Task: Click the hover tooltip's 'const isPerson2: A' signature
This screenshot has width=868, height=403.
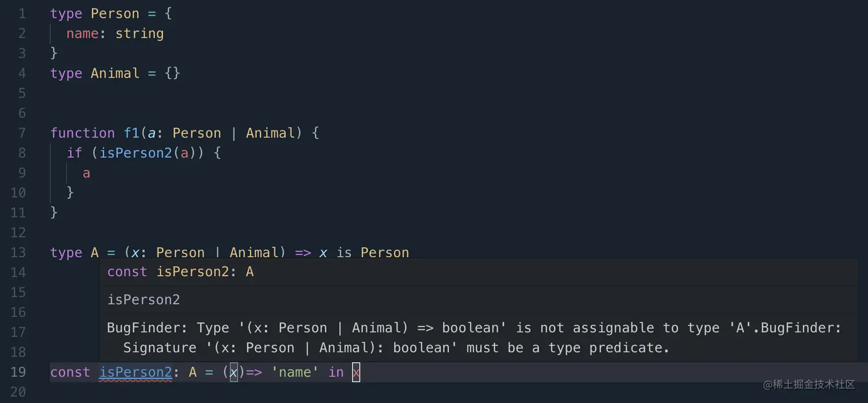Action: point(180,272)
